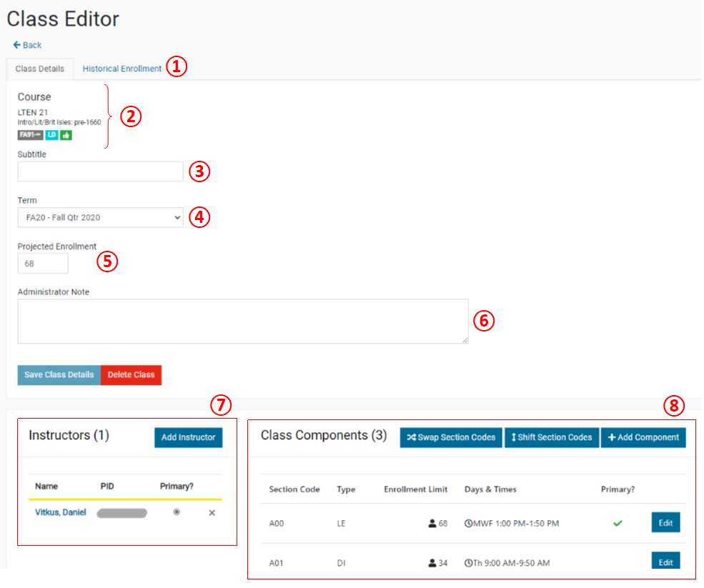Viewport: 704px width, 588px height.
Task: Click the green thumbs-up course badge
Action: point(66,135)
